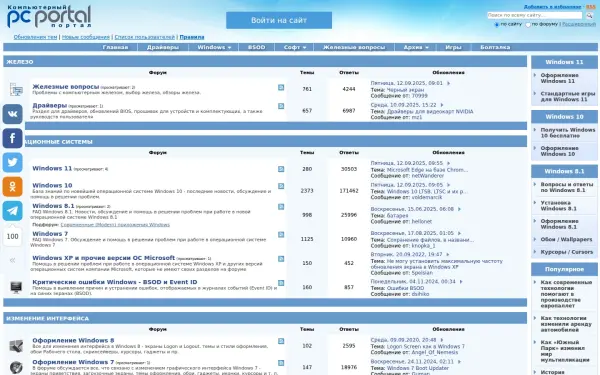Click the PC Portal logo
This screenshot has height=375, width=600.
pyautogui.click(x=49, y=16)
